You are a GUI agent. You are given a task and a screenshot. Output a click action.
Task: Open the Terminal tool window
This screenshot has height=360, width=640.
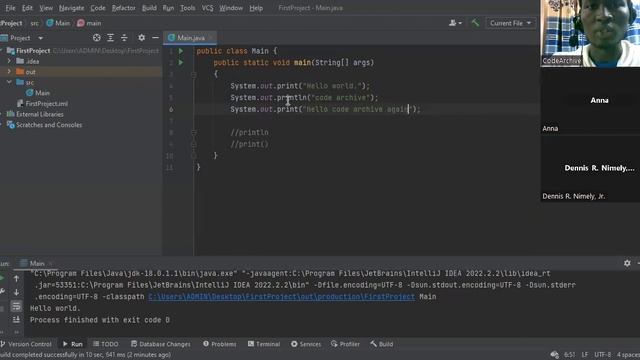coord(264,344)
